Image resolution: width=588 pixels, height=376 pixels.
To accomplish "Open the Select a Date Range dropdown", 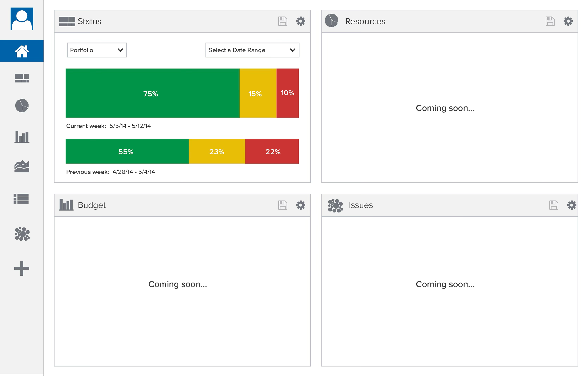I will [252, 50].
